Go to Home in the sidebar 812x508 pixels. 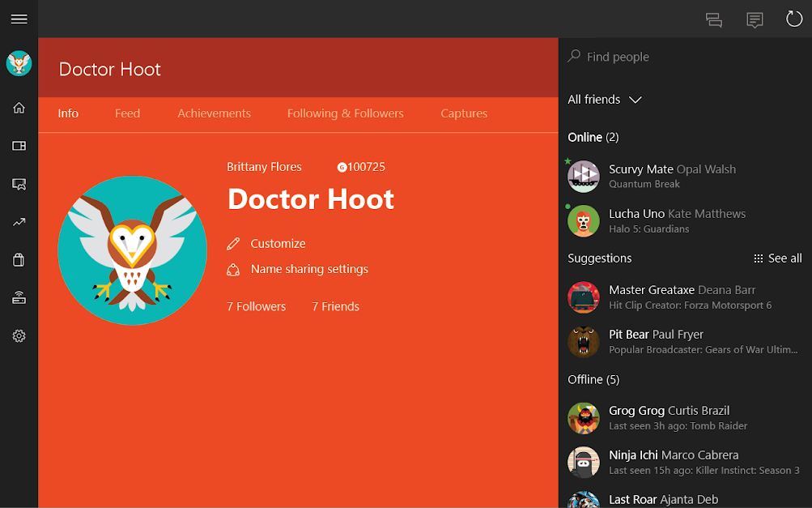19,108
